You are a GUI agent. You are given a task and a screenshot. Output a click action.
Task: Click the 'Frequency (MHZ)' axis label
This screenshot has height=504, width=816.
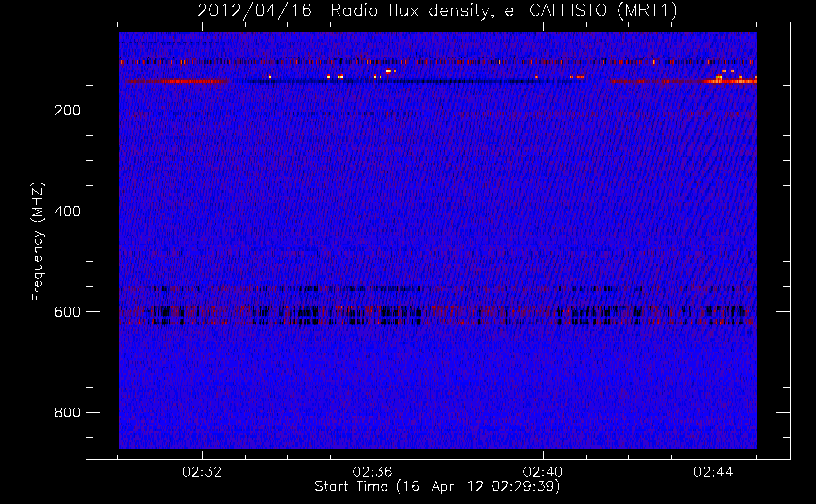point(38,242)
